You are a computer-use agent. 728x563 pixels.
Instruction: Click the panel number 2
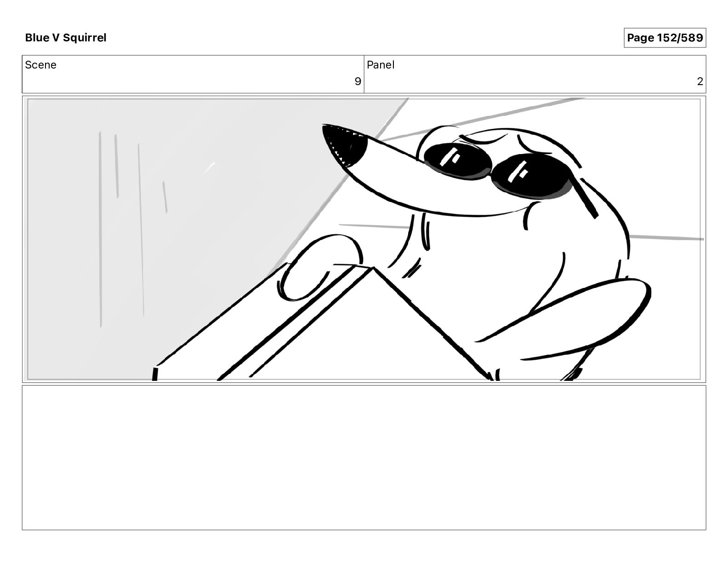700,81
